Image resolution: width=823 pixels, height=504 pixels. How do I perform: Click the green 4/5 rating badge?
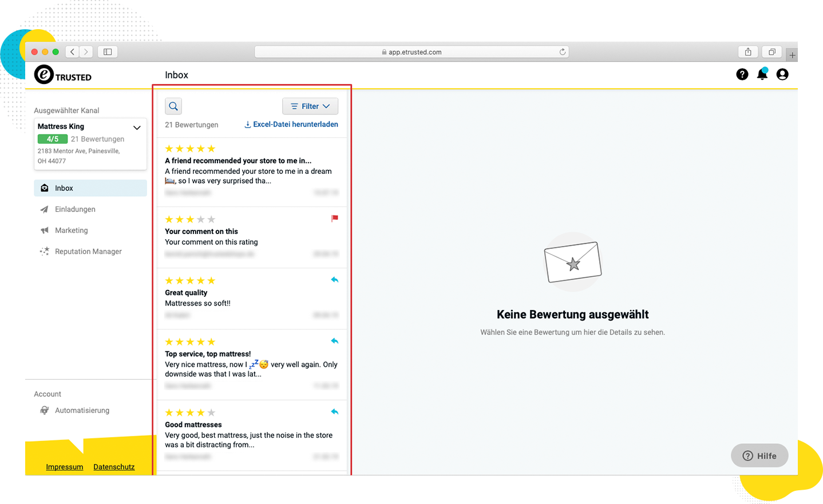52,138
